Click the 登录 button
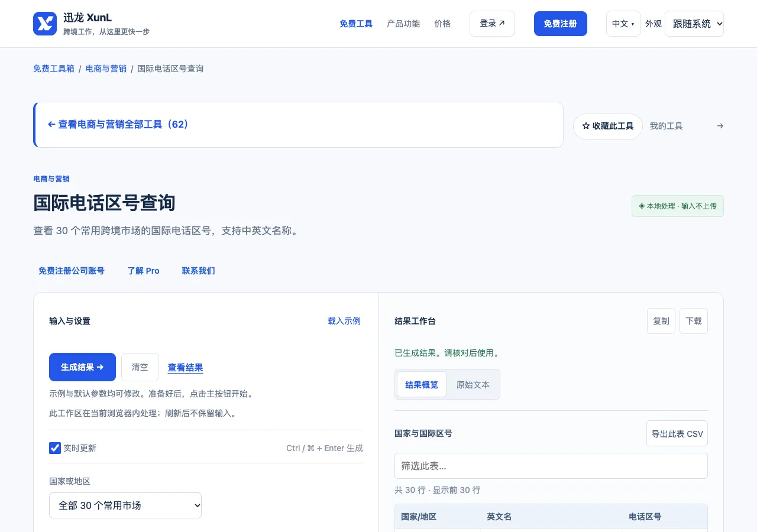 (492, 24)
